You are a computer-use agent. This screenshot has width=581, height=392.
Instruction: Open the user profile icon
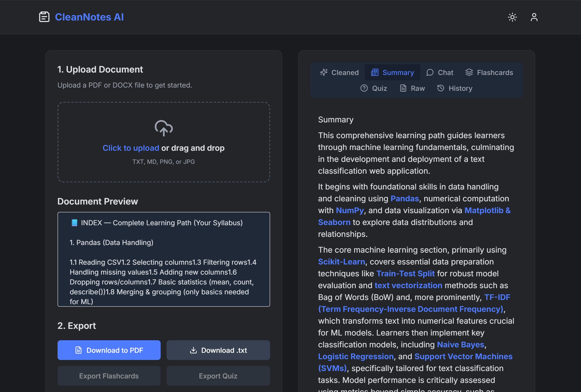point(534,17)
